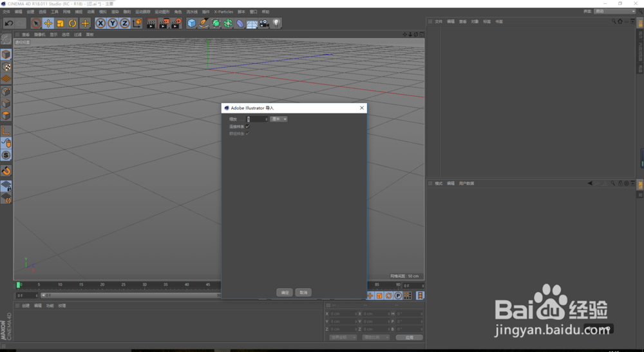Switch to Model mode in left sidebar
Screen dimensions: 644x352
click(6, 54)
